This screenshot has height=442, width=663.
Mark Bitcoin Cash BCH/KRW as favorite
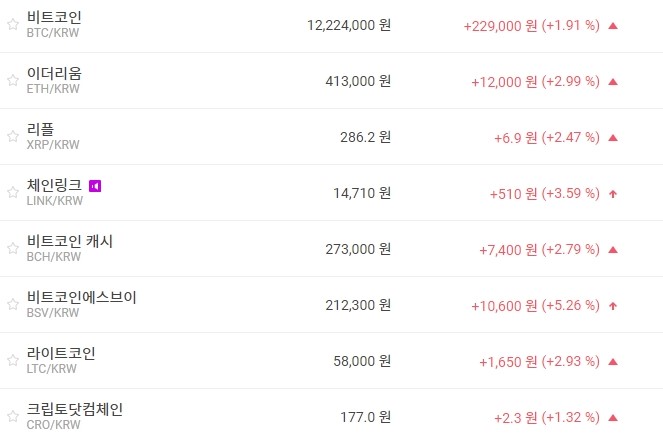pyautogui.click(x=13, y=249)
